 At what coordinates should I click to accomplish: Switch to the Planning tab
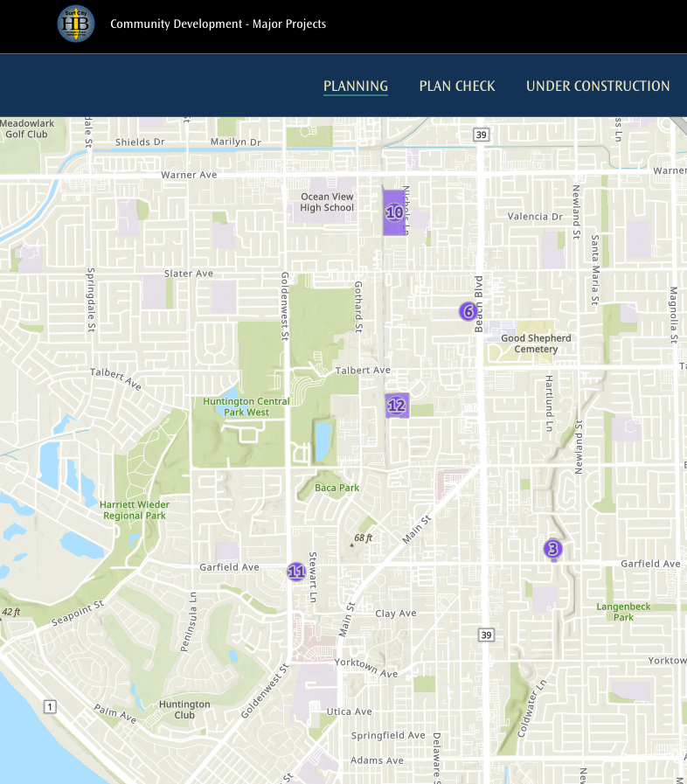coord(356,86)
